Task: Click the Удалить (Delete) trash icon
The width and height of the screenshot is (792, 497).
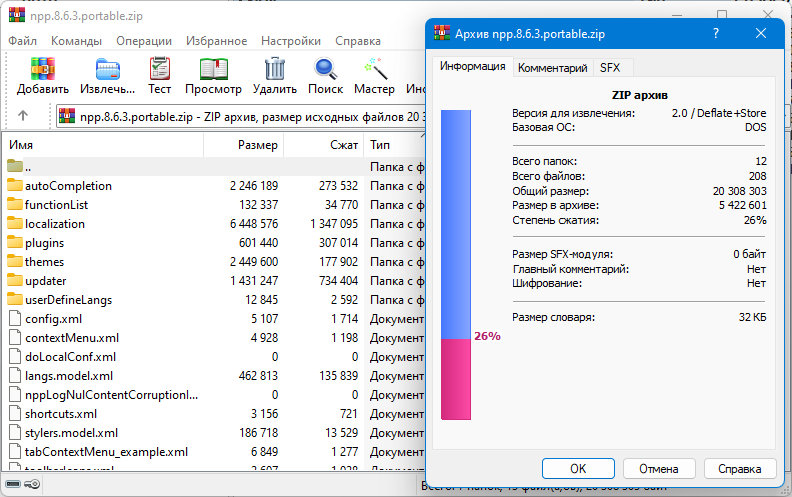Action: 275,69
